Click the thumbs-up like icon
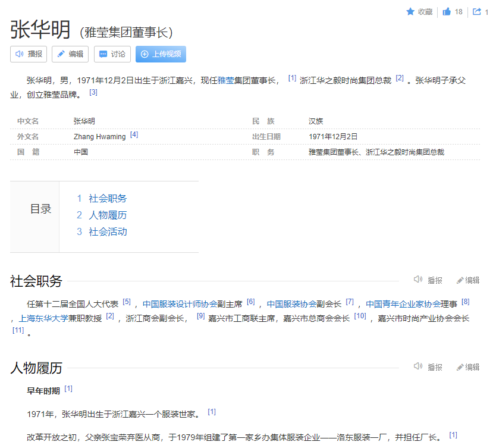 (447, 12)
